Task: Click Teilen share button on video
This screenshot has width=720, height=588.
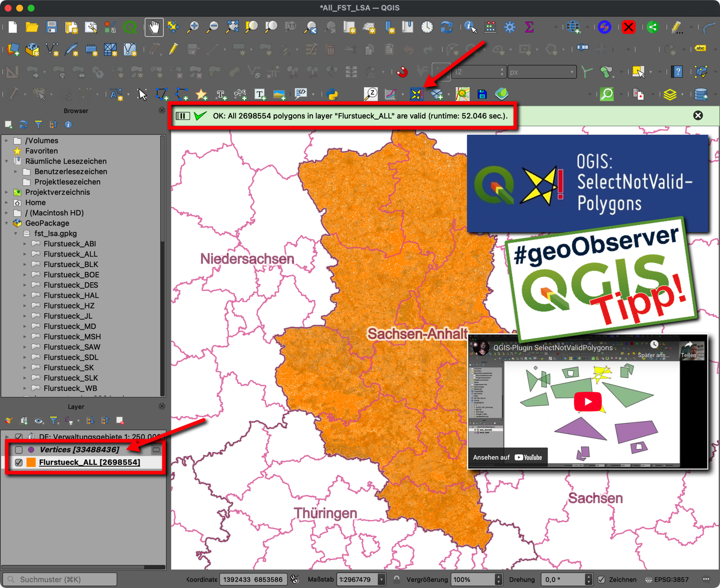Action: coord(689,350)
